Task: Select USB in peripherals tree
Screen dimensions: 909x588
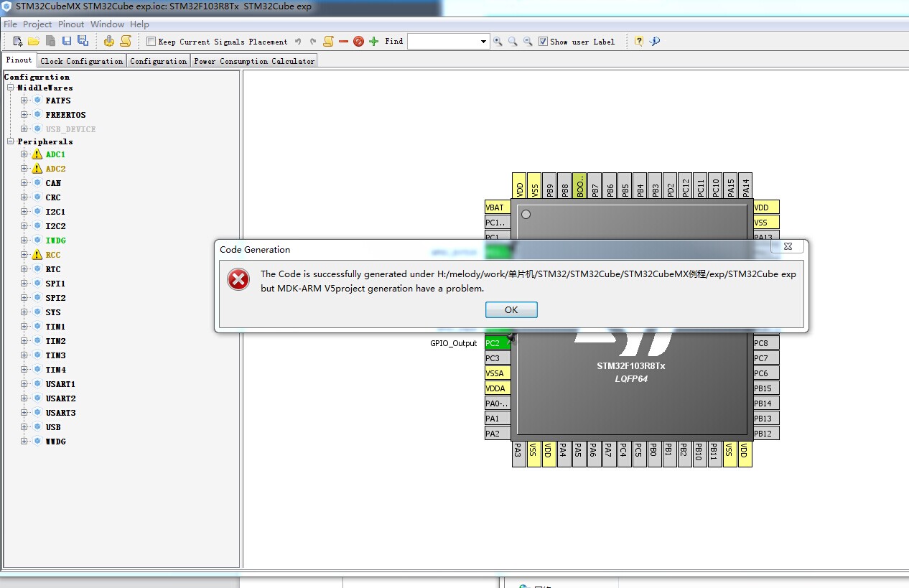Action: (53, 427)
